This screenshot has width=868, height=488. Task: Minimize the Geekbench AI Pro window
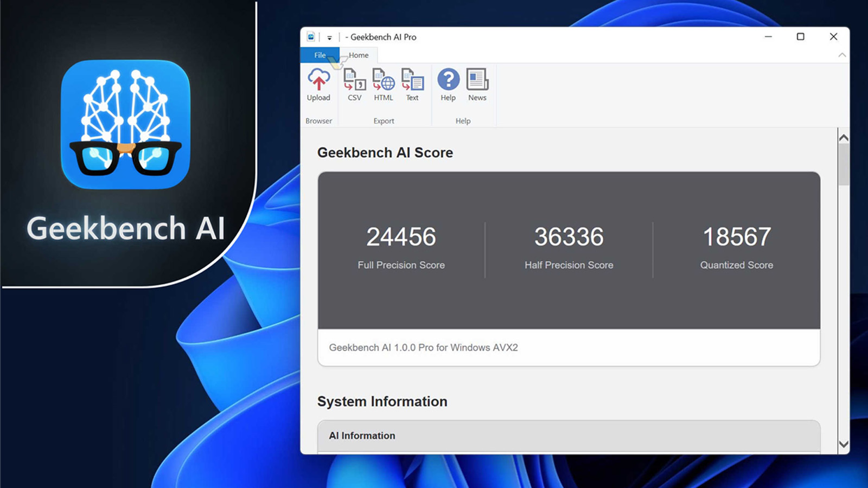pos(768,37)
